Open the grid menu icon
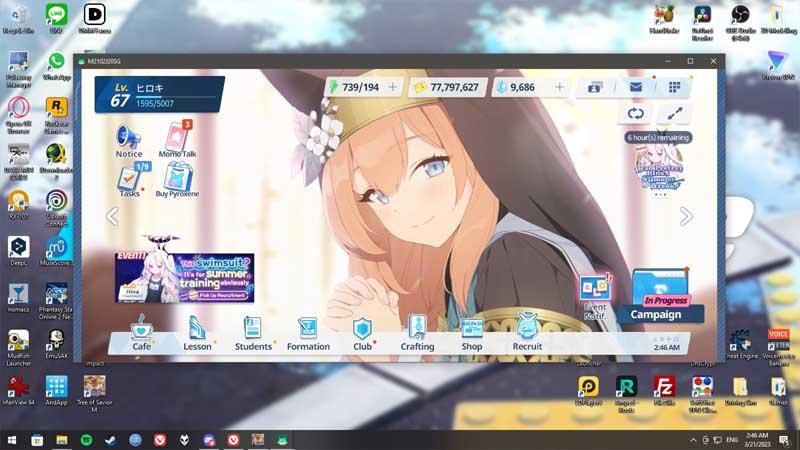800x450 pixels. (x=674, y=87)
